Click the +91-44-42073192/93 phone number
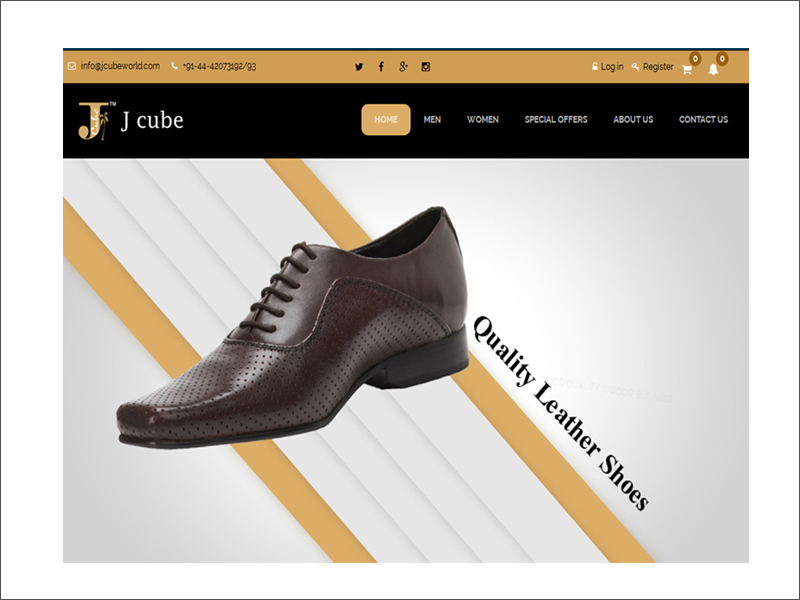 [x=219, y=67]
